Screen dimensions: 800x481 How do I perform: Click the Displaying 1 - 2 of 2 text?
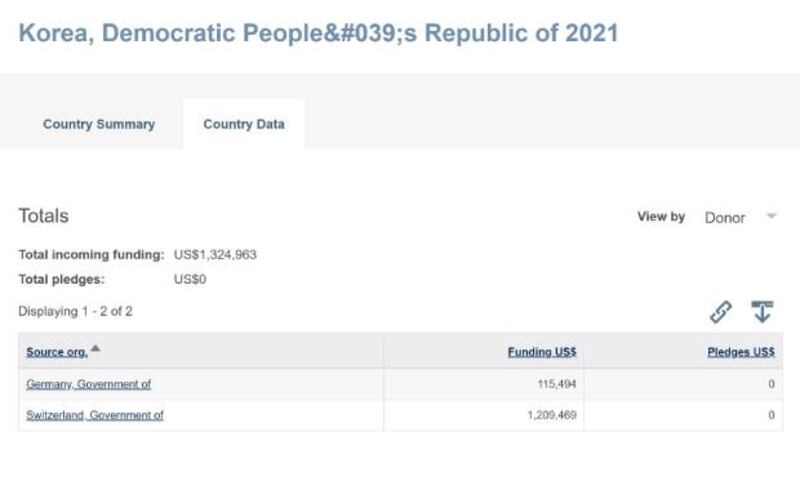pyautogui.click(x=76, y=312)
